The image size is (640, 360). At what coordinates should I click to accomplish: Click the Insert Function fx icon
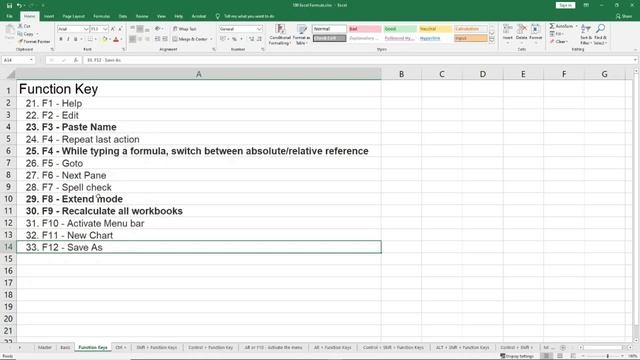point(76,60)
